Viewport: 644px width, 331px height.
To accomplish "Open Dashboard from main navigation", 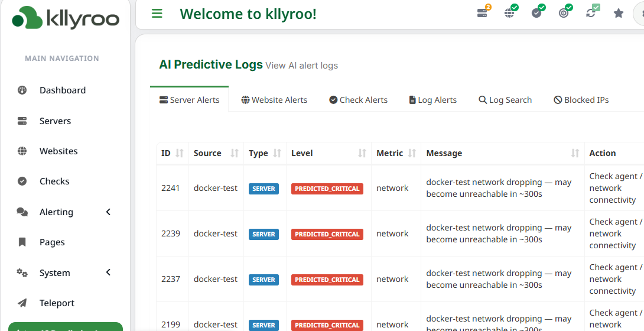I will coord(63,90).
